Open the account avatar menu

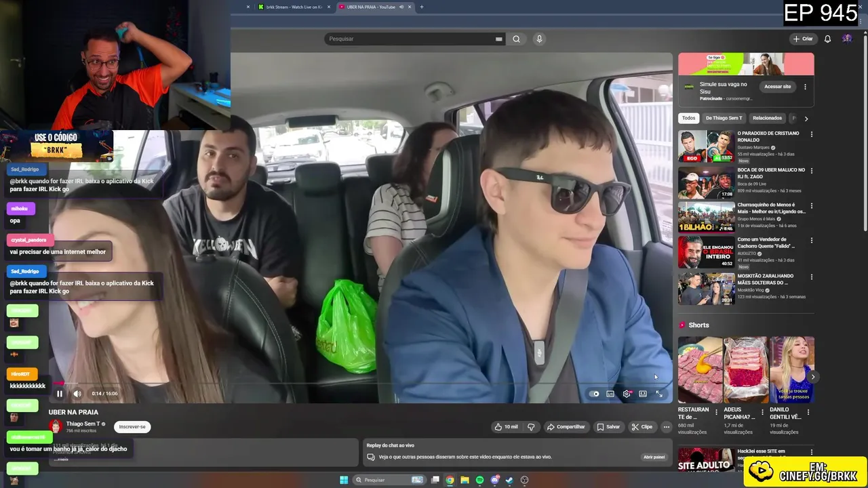click(x=847, y=39)
